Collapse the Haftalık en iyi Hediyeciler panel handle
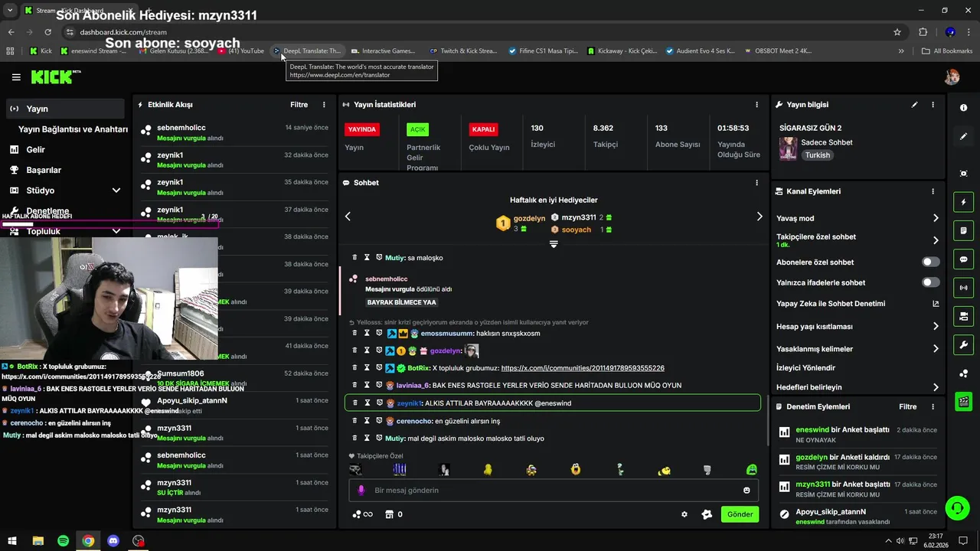Image resolution: width=980 pixels, height=551 pixels. pyautogui.click(x=554, y=244)
